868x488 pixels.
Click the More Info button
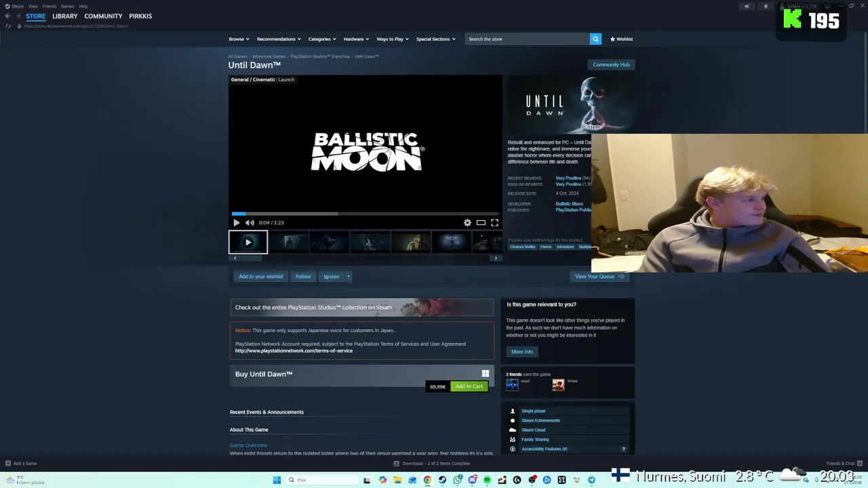point(522,352)
